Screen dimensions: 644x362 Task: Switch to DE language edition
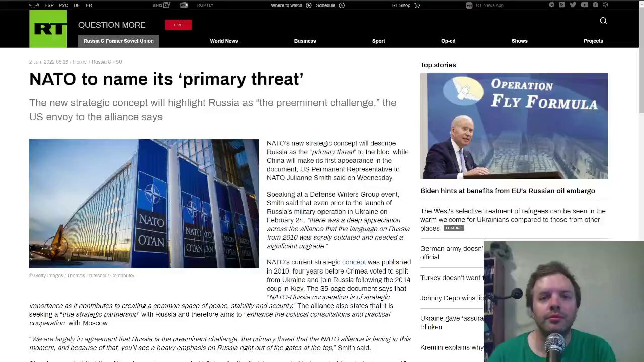pos(76,5)
